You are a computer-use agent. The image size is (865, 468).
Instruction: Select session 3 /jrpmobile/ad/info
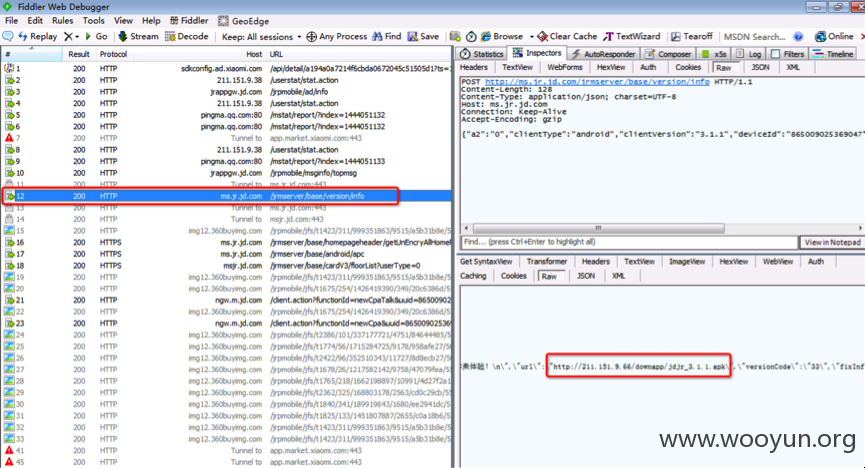tap(226, 92)
